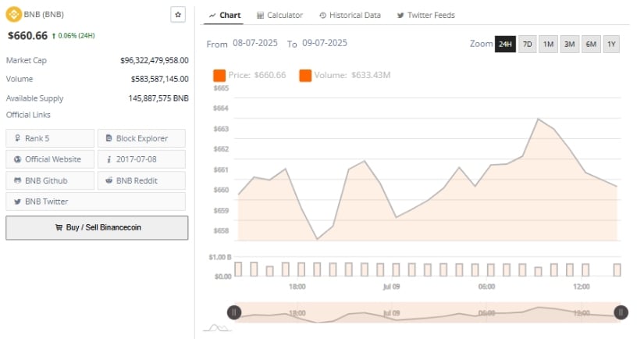Click the Calculator tab's calculator icon
Viewport: 644px width, 339px height.
point(260,16)
